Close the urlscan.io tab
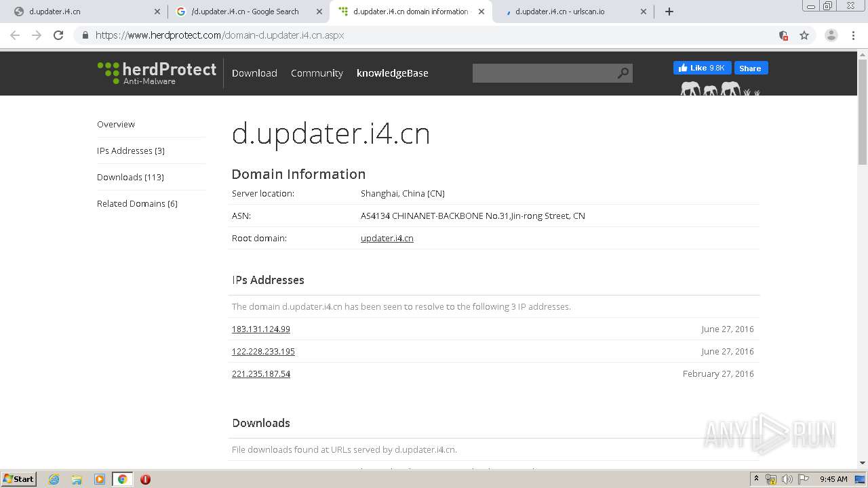868x488 pixels. 644,12
